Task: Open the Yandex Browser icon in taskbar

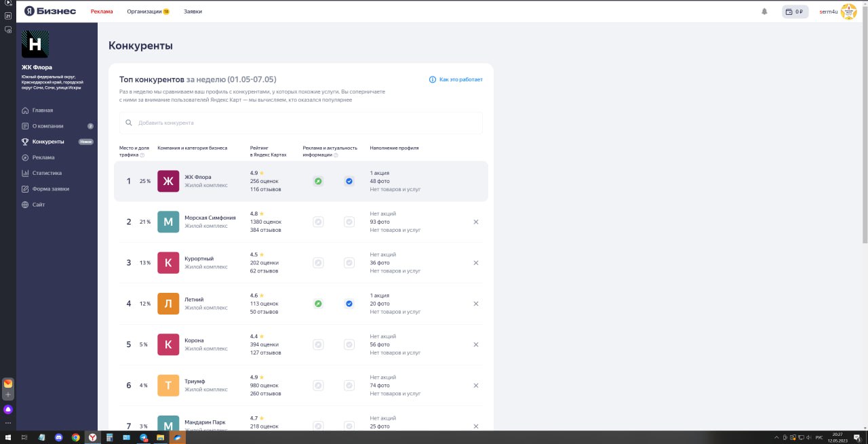Action: [x=92, y=438]
